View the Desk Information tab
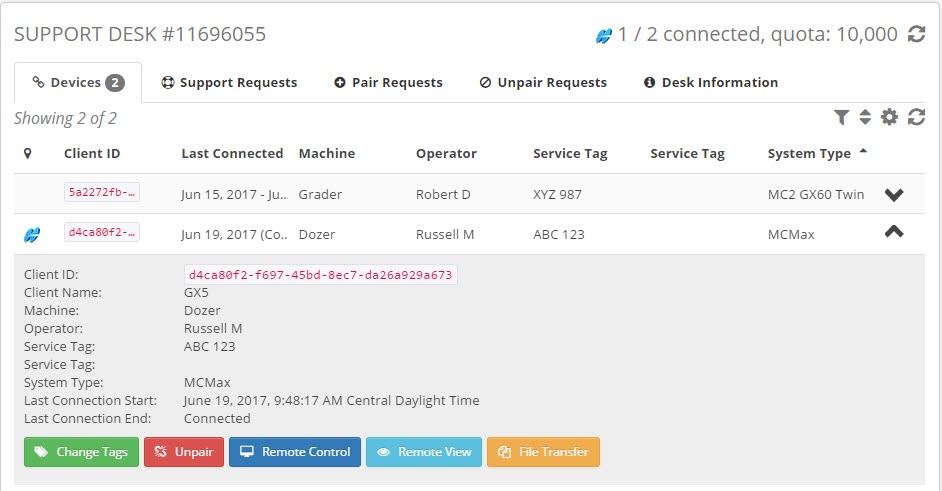942x491 pixels. point(710,83)
